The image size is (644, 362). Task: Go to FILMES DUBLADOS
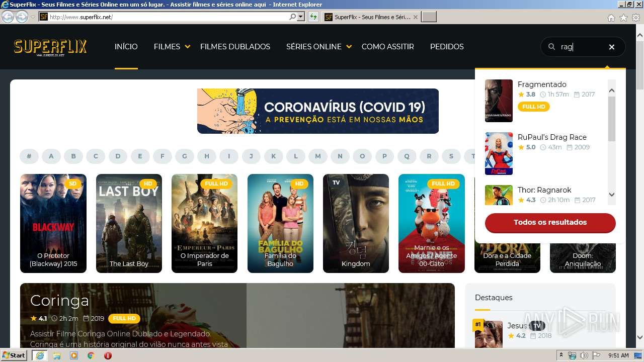click(235, 47)
